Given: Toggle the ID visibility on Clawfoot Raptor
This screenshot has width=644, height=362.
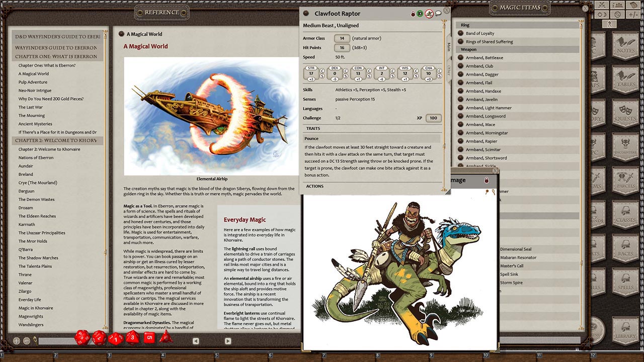Looking at the screenshot, I should coord(420,14).
